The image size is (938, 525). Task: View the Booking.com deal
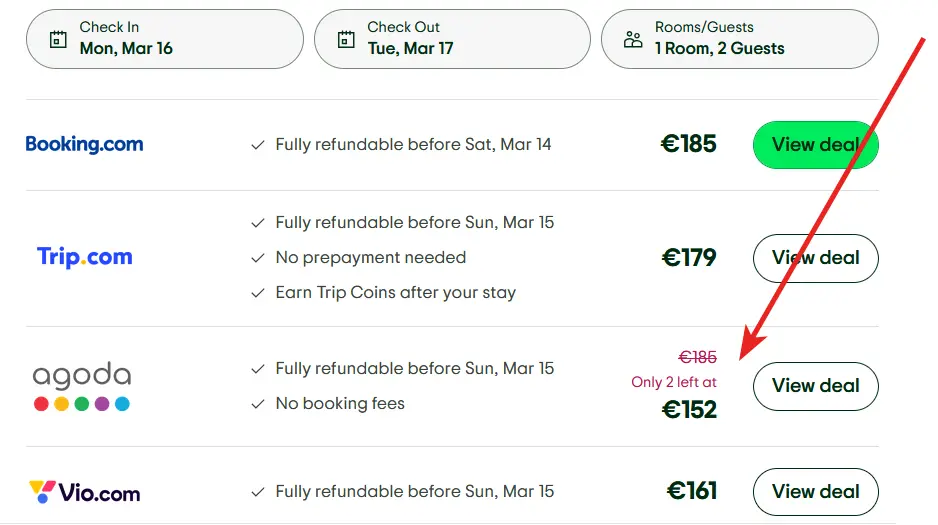click(x=815, y=145)
